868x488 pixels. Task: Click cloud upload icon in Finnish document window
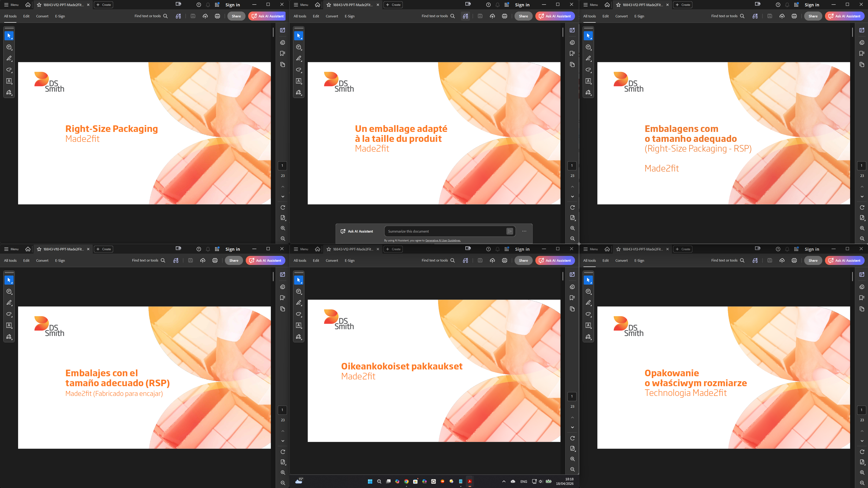pos(492,260)
